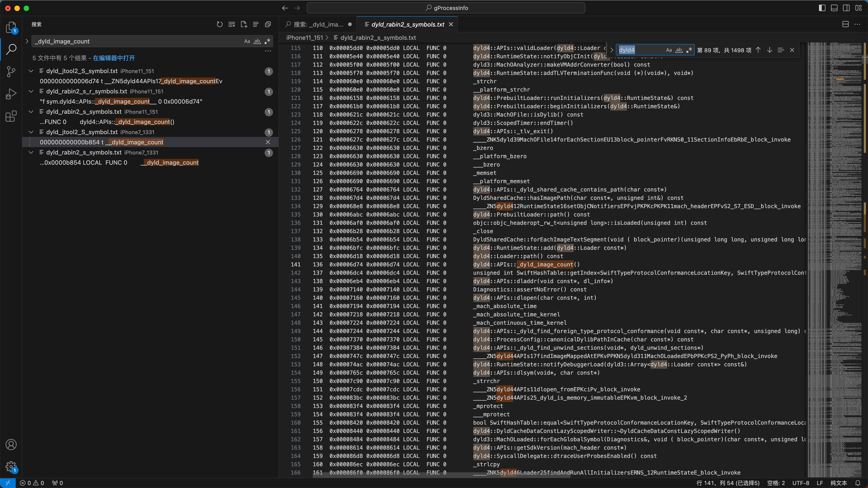Split the editor to the right
Image resolution: width=868 pixels, height=488 pixels.
845,24
